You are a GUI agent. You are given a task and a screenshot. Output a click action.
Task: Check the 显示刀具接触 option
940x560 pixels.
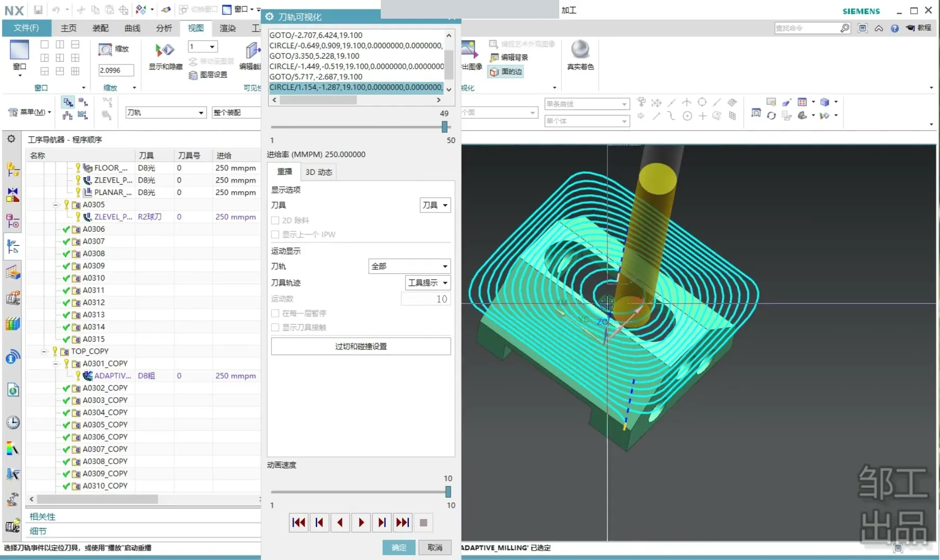(275, 327)
